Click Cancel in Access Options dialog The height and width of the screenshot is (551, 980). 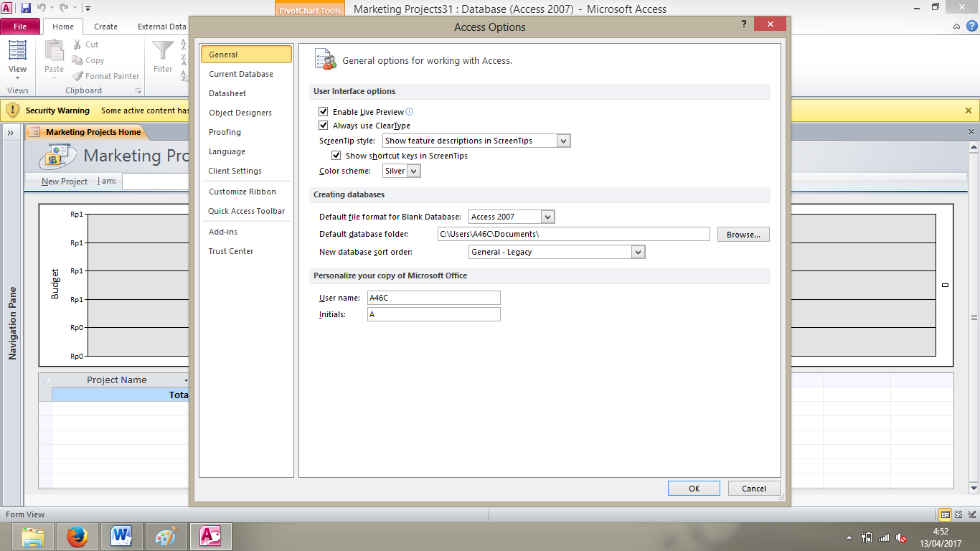[754, 489]
